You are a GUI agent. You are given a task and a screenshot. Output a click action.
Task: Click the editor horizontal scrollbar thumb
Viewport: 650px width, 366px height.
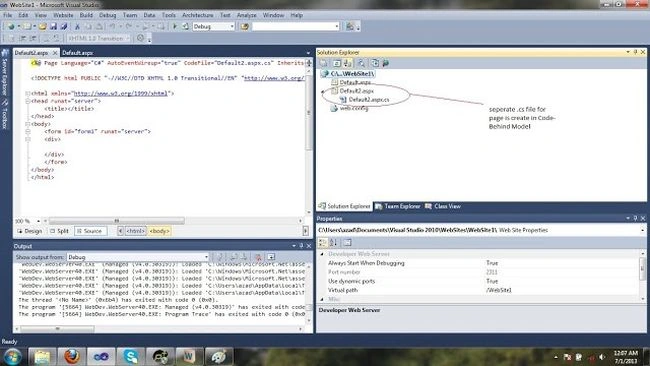click(116, 221)
